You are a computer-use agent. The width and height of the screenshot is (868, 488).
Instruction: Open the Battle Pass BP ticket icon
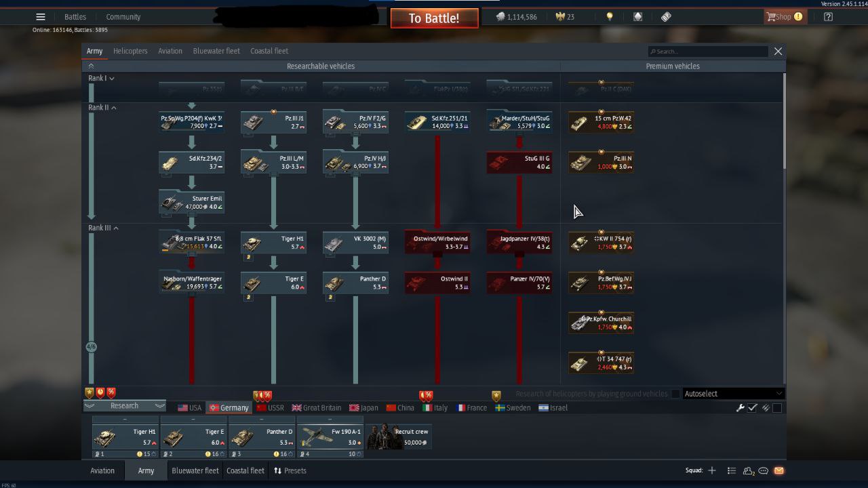666,17
